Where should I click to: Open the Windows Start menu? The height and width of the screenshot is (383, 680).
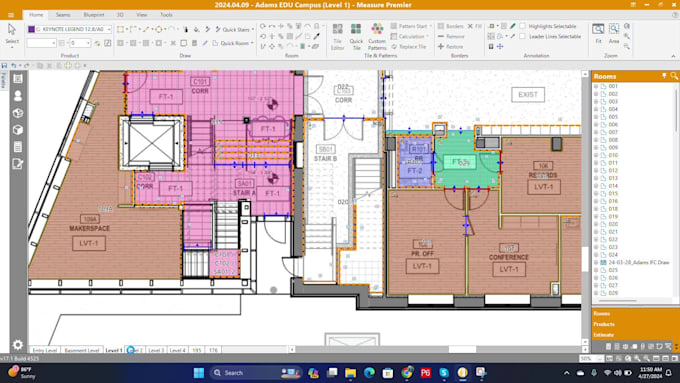[199, 373]
